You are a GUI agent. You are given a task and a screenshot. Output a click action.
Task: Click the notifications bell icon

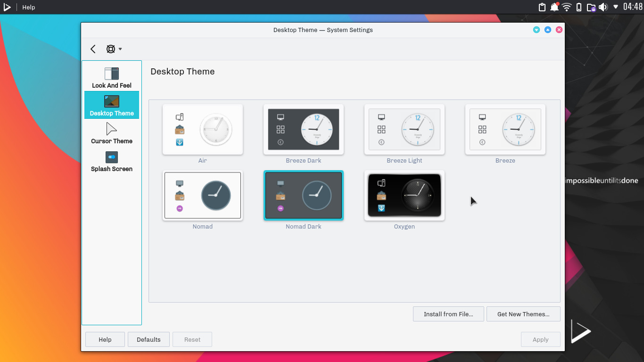(553, 7)
